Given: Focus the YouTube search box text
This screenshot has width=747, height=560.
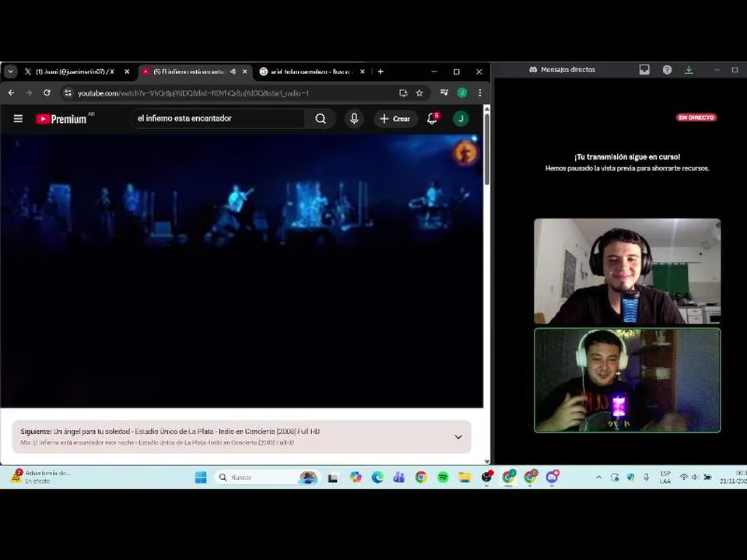Looking at the screenshot, I should click(217, 118).
